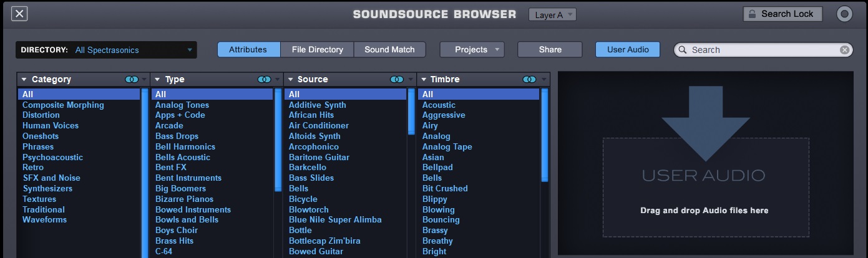
Task: Select Blowtorch source
Action: pyautogui.click(x=308, y=209)
